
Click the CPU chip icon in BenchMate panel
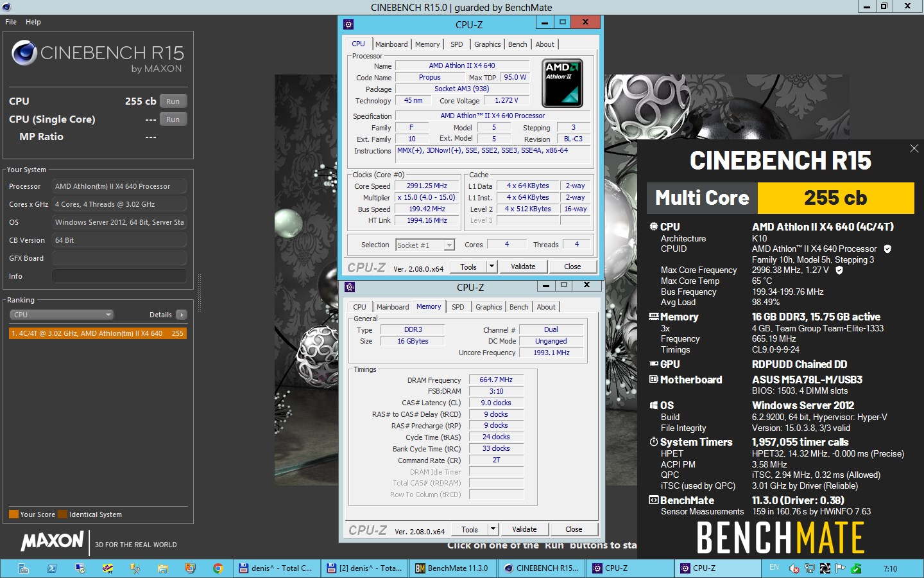coord(654,227)
